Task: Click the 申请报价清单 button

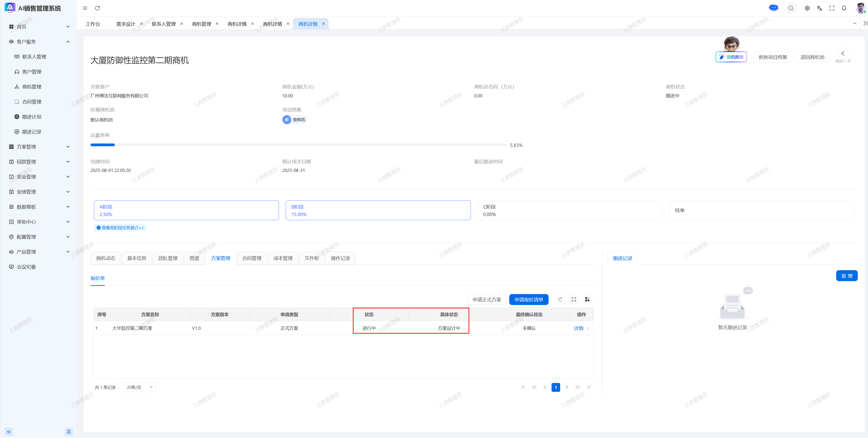Action: [528, 300]
